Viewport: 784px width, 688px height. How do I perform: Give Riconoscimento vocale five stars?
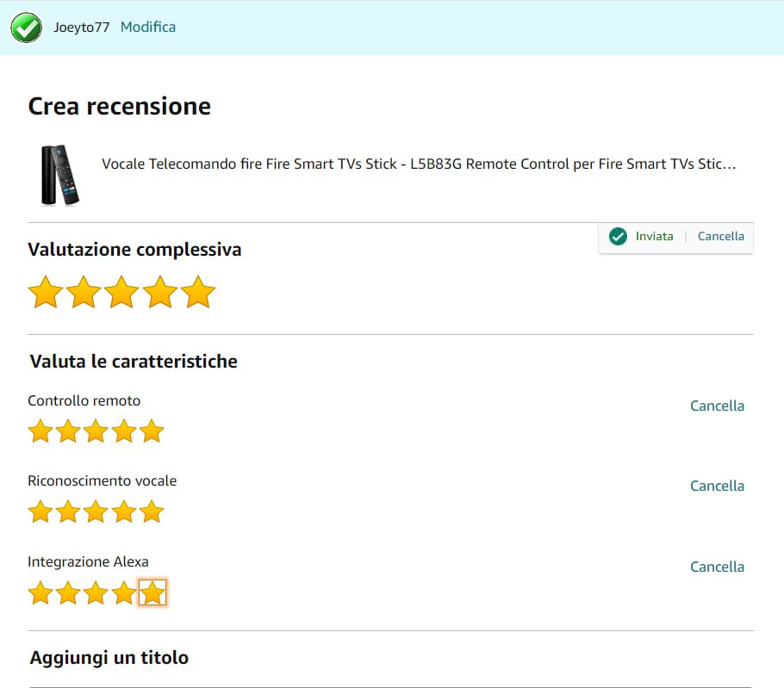tap(151, 512)
